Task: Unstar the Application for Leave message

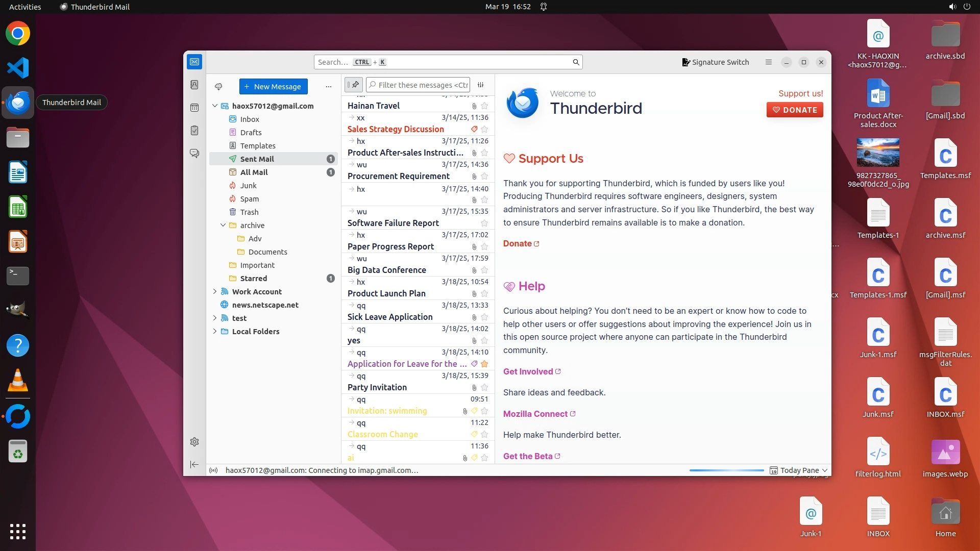Action: click(484, 364)
